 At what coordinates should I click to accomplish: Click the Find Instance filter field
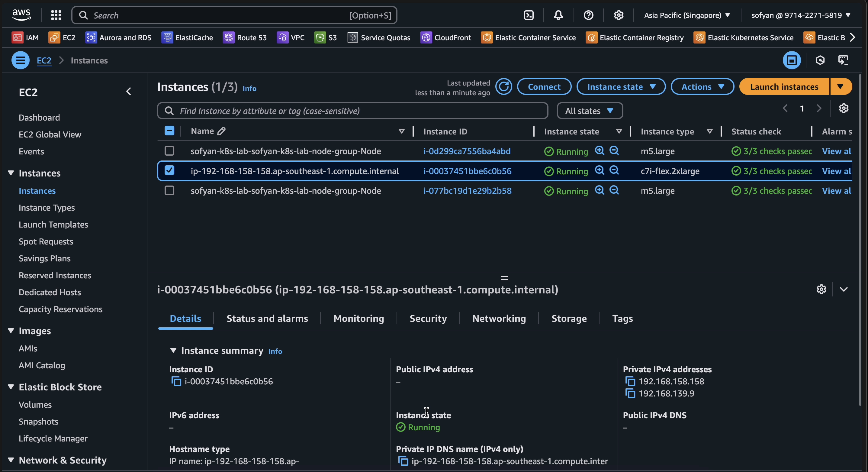point(352,111)
